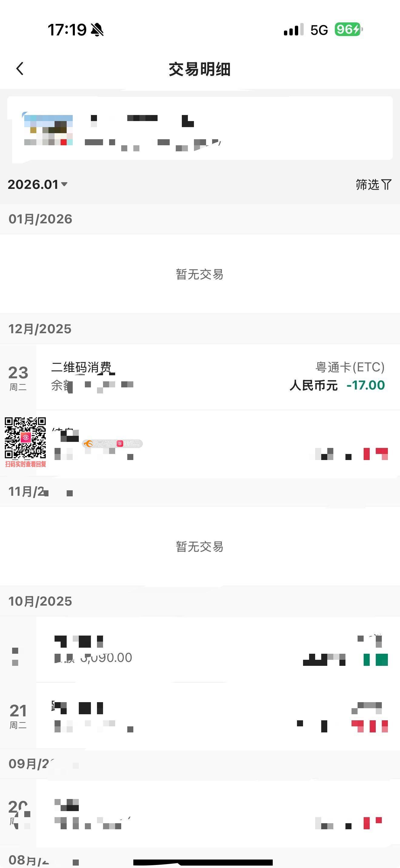Tap the -17.00 transaction amount
Image resolution: width=400 pixels, height=868 pixels.
click(365, 385)
